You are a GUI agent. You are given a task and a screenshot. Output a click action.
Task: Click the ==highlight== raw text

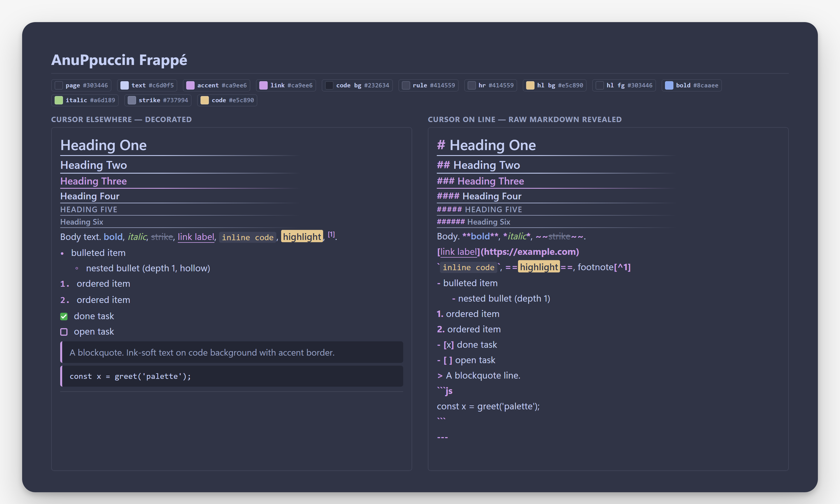click(539, 267)
